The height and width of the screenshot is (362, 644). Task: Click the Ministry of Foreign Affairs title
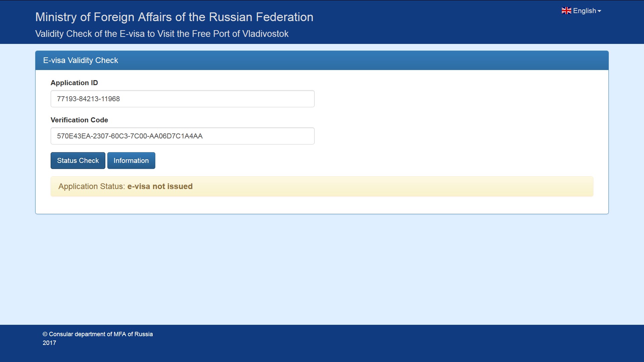pyautogui.click(x=174, y=17)
